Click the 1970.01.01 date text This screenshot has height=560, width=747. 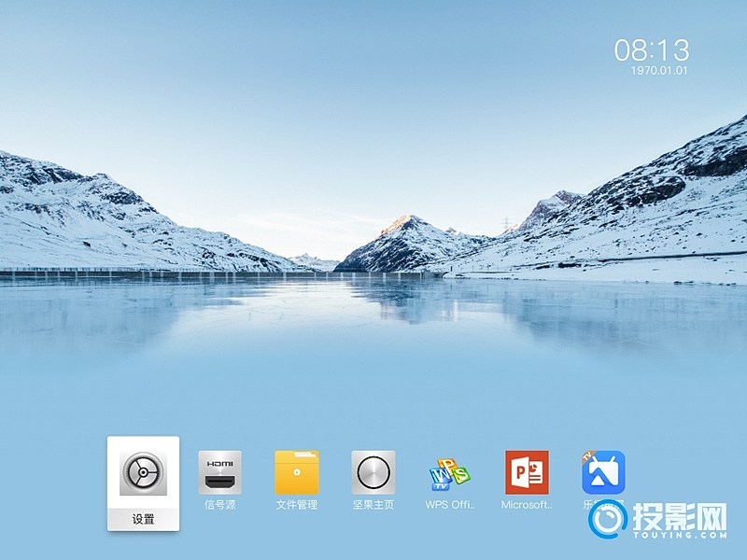point(658,70)
